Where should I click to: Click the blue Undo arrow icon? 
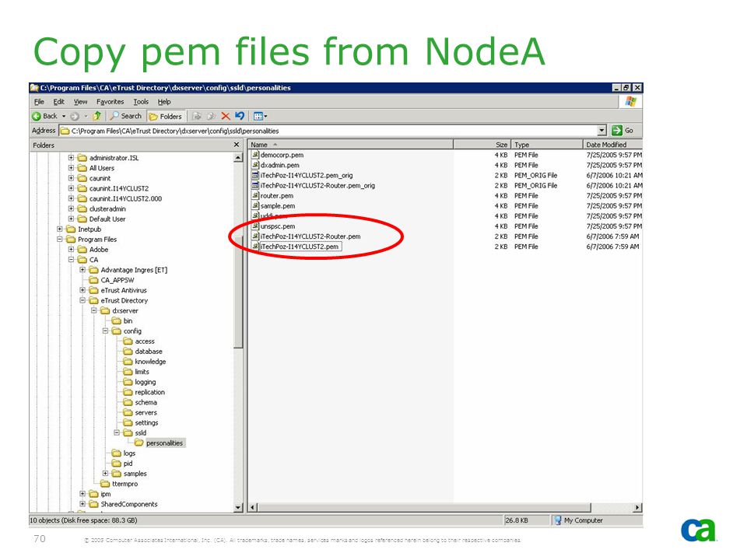tap(240, 116)
